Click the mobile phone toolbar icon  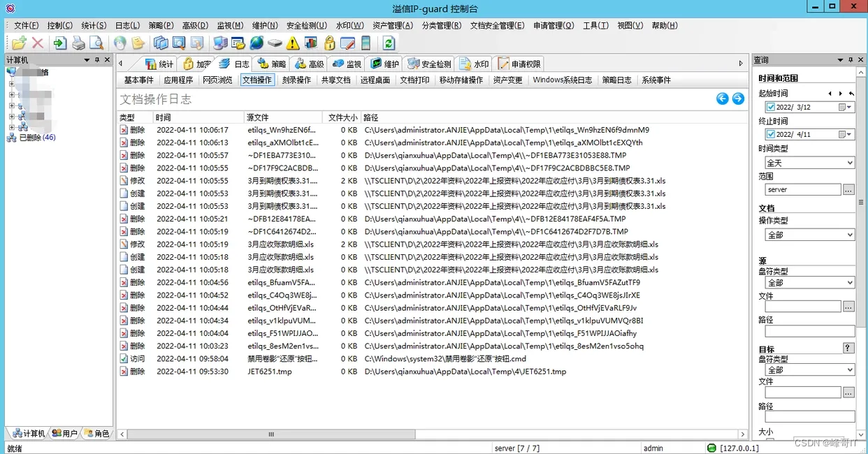[x=366, y=43]
